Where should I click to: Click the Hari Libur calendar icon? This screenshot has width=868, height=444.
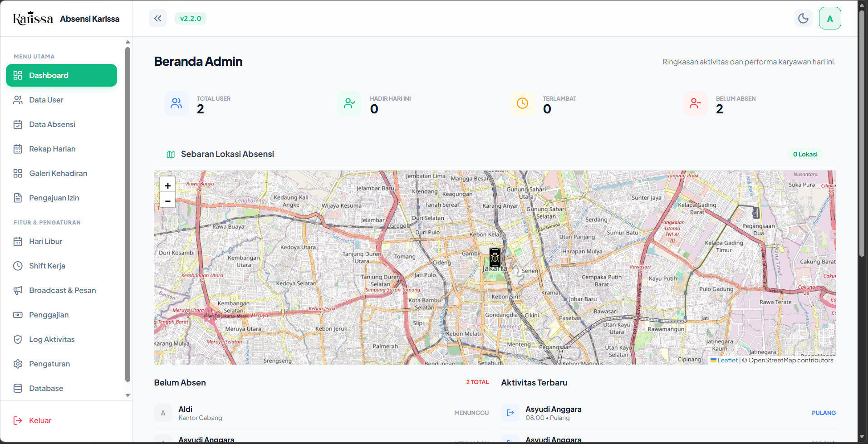click(x=18, y=241)
